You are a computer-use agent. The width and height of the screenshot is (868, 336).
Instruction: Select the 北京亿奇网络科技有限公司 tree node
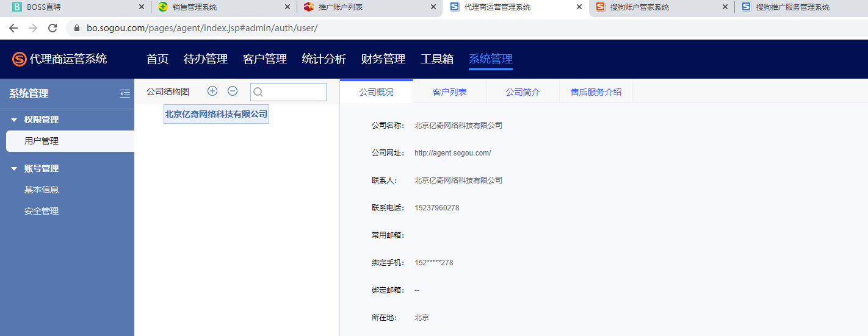coord(216,114)
